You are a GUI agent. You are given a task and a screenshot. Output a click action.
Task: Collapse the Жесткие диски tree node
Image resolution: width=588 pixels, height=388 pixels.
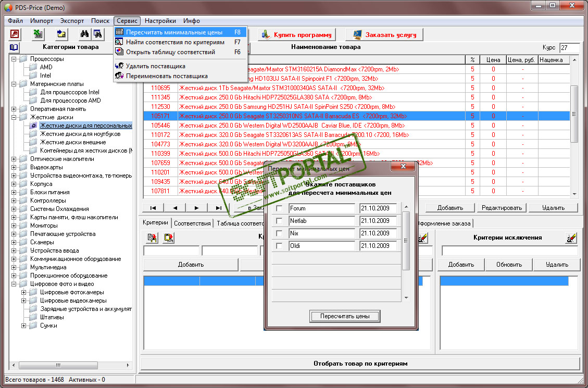tap(14, 117)
